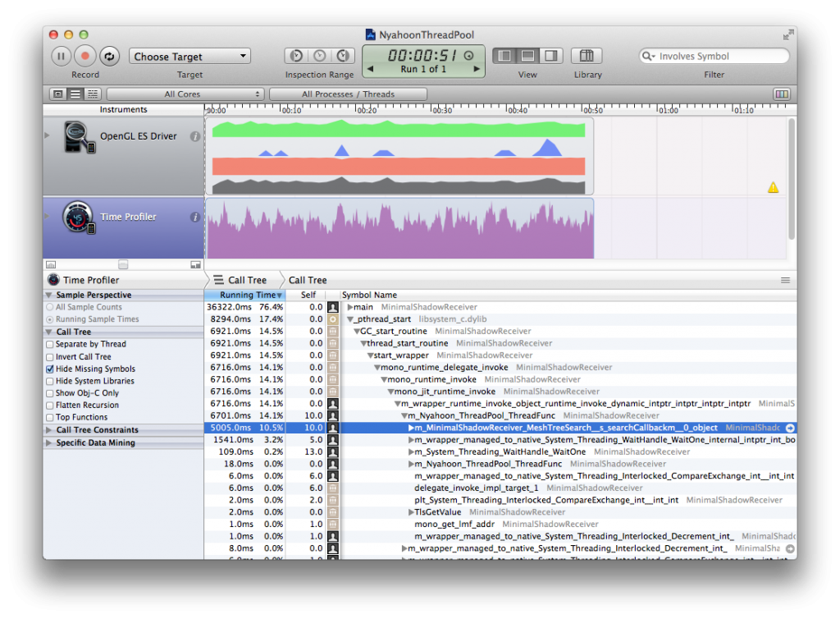Enable Separate by Thread checkbox
The width and height of the screenshot is (840, 619).
50,345
